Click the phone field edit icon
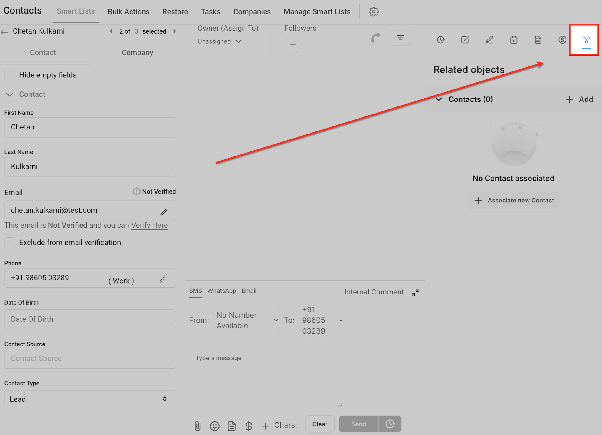This screenshot has width=602, height=435. point(162,280)
